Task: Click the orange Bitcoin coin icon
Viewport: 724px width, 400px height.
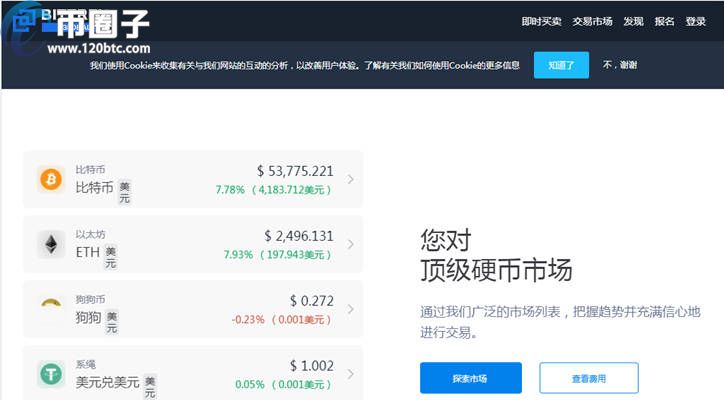Action: 50,179
